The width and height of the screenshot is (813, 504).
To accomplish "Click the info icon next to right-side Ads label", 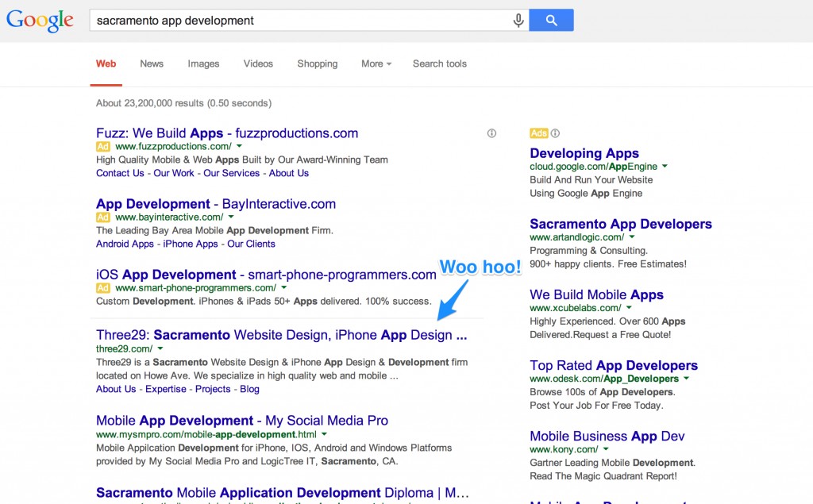I will [555, 133].
